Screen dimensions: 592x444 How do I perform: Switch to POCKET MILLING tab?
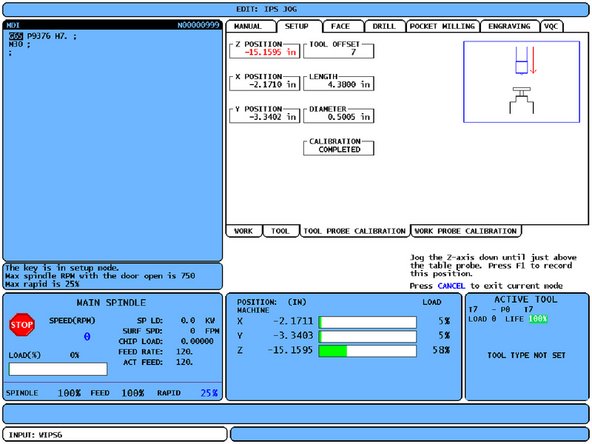pyautogui.click(x=442, y=26)
